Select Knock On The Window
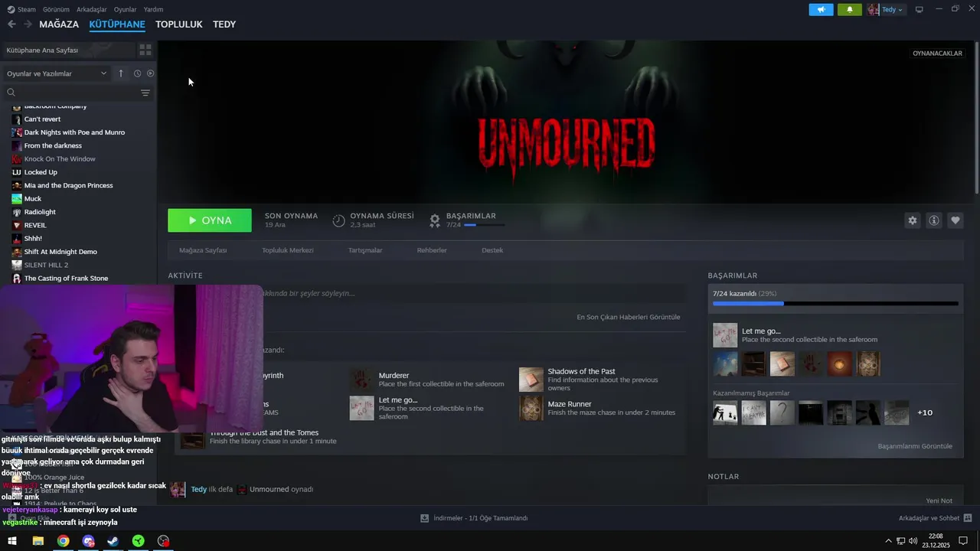980x551 pixels. coord(60,159)
